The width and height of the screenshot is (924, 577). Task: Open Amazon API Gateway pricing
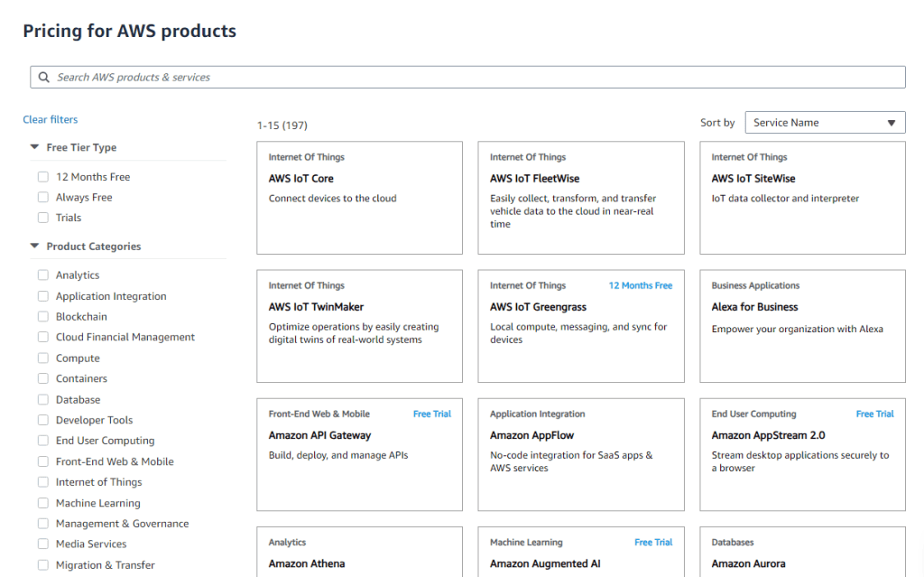coord(359,454)
